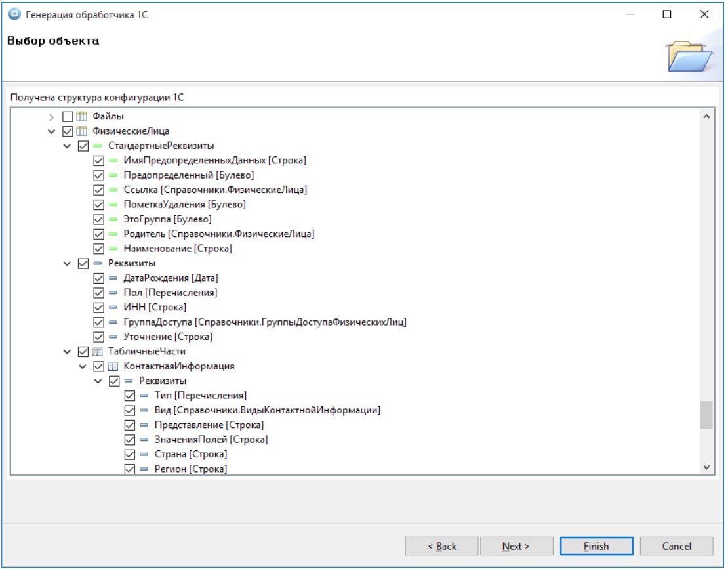This screenshot has height=569, width=728.
Task: Uncheck ИмяПредопределенныхДанных checkbox
Action: point(98,161)
